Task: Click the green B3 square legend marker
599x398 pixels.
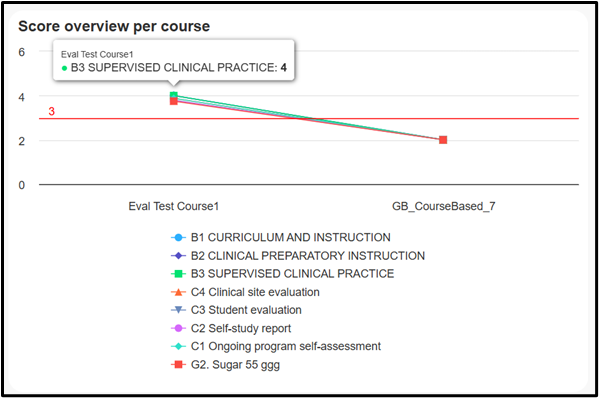Action: pyautogui.click(x=178, y=273)
